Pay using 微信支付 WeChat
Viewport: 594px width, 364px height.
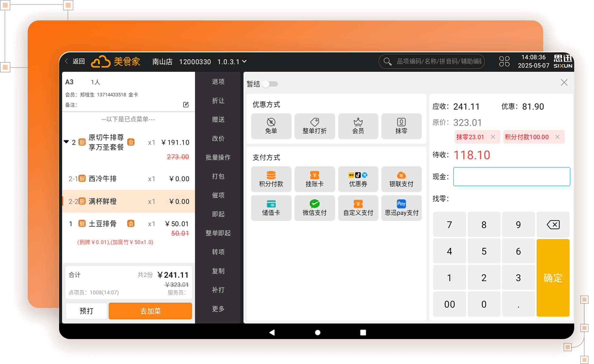[315, 208]
